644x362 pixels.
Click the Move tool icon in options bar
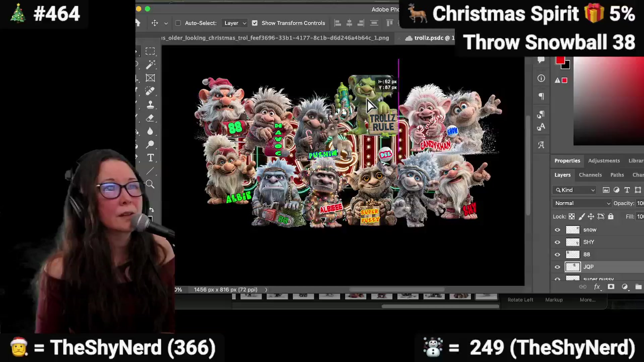coord(155,23)
